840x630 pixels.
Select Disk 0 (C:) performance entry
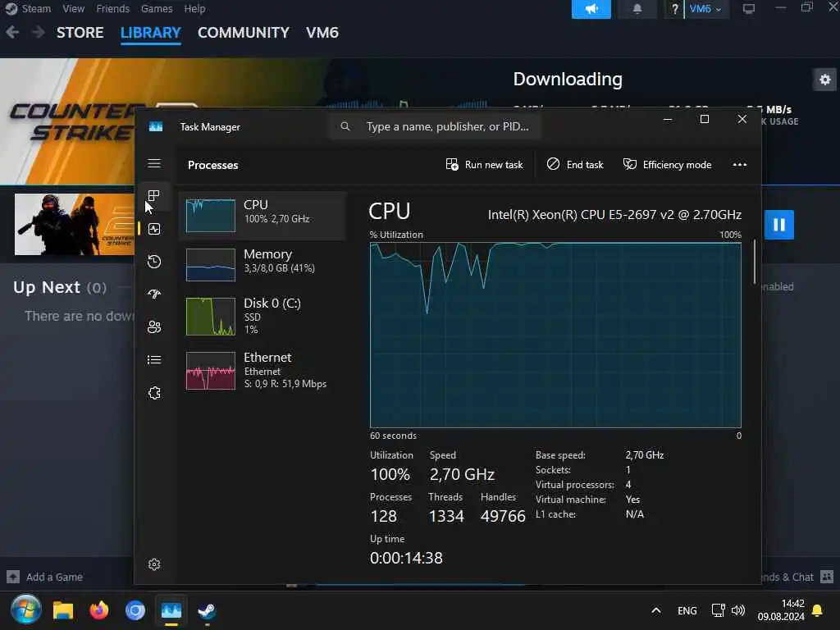tap(262, 316)
